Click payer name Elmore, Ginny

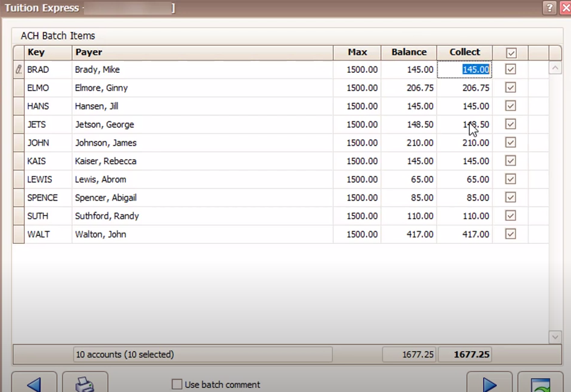click(x=101, y=88)
